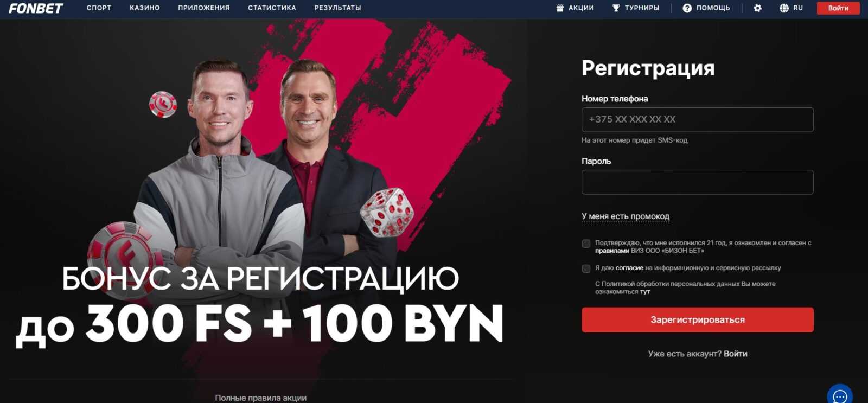The height and width of the screenshot is (403, 868).
Task: Click the FONBET logo
Action: pos(36,8)
